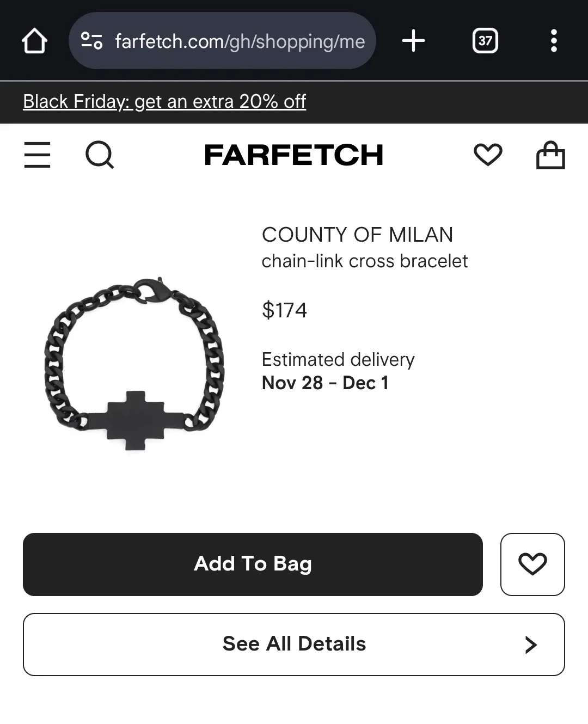Viewport: 588px width, 724px height.
Task: Click the FARFETCH logo
Action: coord(294,155)
